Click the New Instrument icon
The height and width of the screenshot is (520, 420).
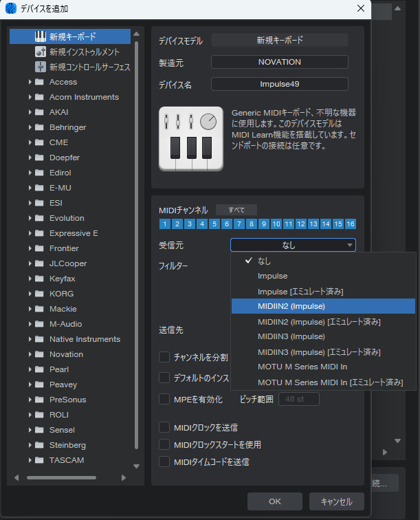pos(41,52)
